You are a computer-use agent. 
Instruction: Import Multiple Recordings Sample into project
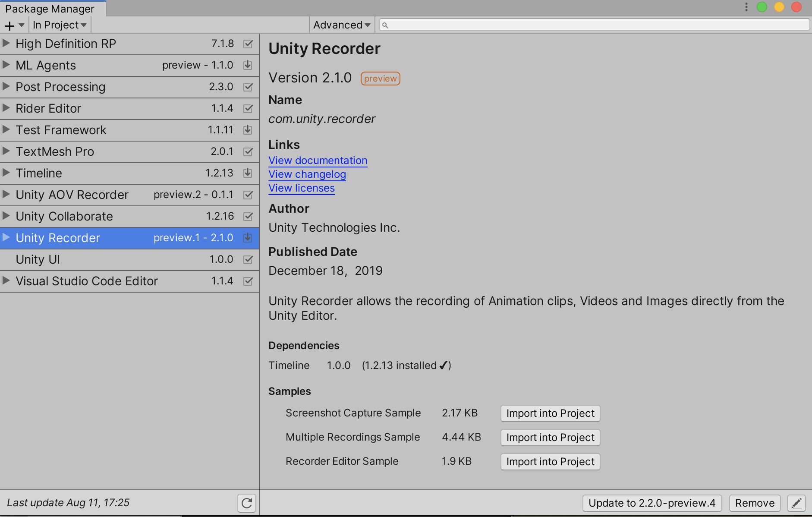(550, 438)
